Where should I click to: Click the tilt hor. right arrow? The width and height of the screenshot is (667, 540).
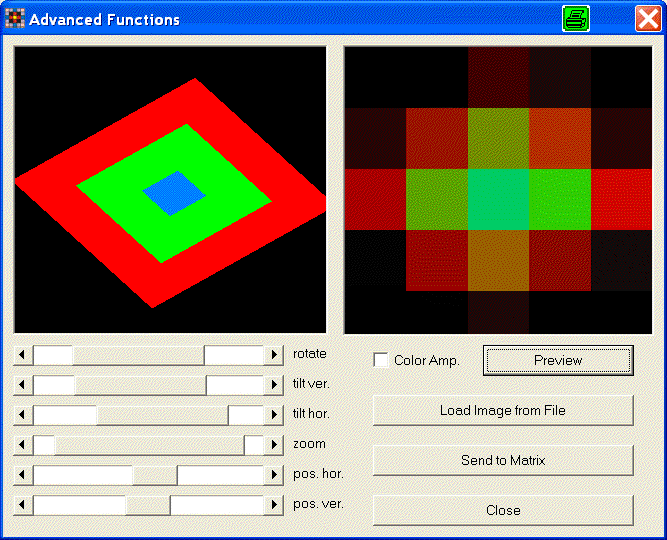274,415
